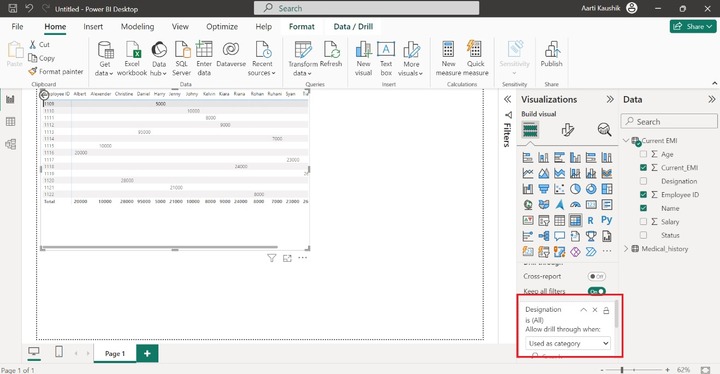720x374 pixels.
Task: Collapse the Data pane
Action: [x=711, y=99]
